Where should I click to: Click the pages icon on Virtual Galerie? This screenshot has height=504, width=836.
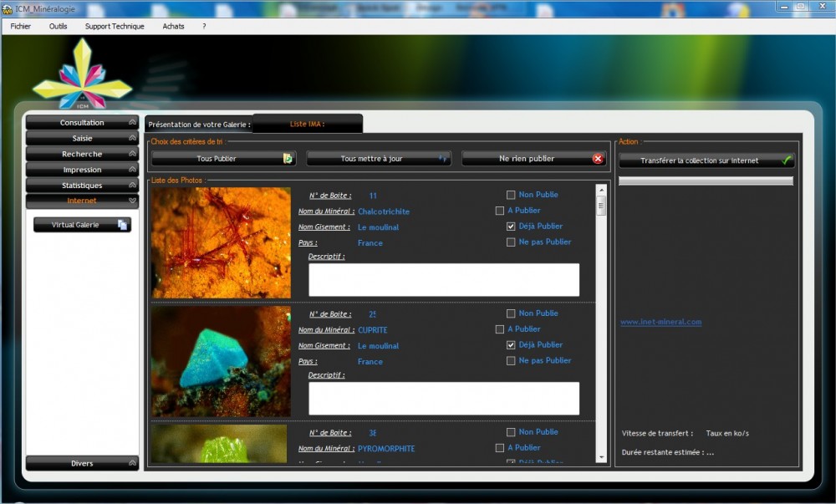122,225
